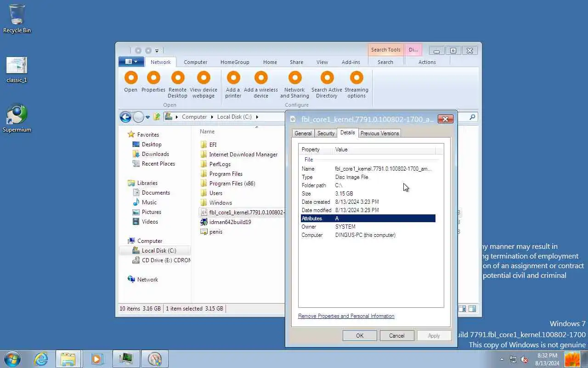Open media player from the taskbar

[97, 359]
